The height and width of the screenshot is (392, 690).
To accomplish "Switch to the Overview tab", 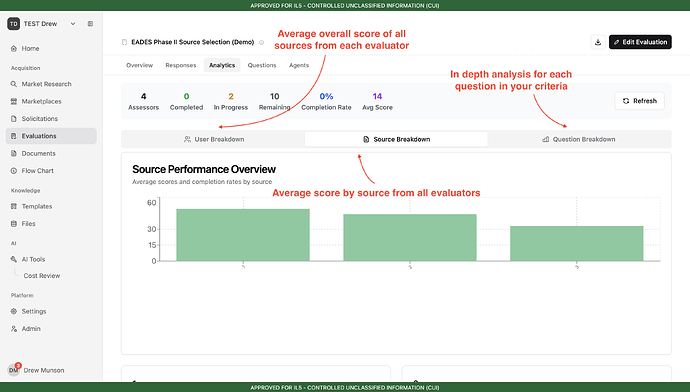I will pyautogui.click(x=139, y=65).
